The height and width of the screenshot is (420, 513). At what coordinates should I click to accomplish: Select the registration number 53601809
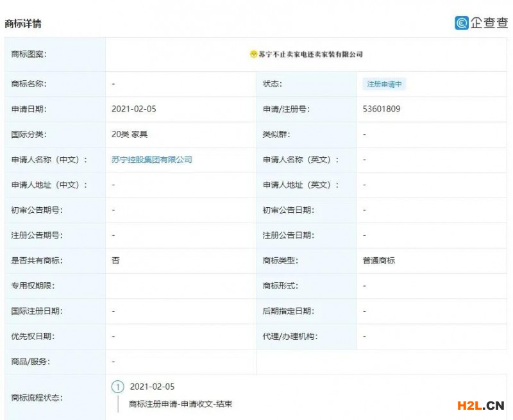[x=382, y=109]
